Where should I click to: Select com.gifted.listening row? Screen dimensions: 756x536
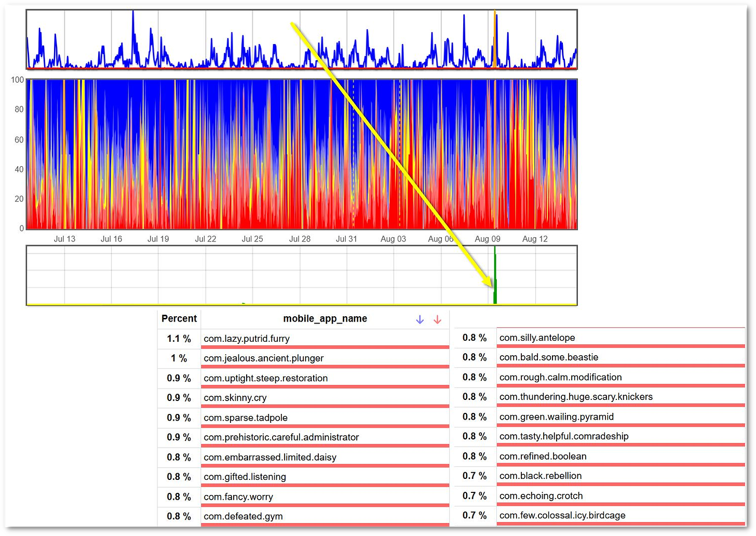click(x=303, y=477)
